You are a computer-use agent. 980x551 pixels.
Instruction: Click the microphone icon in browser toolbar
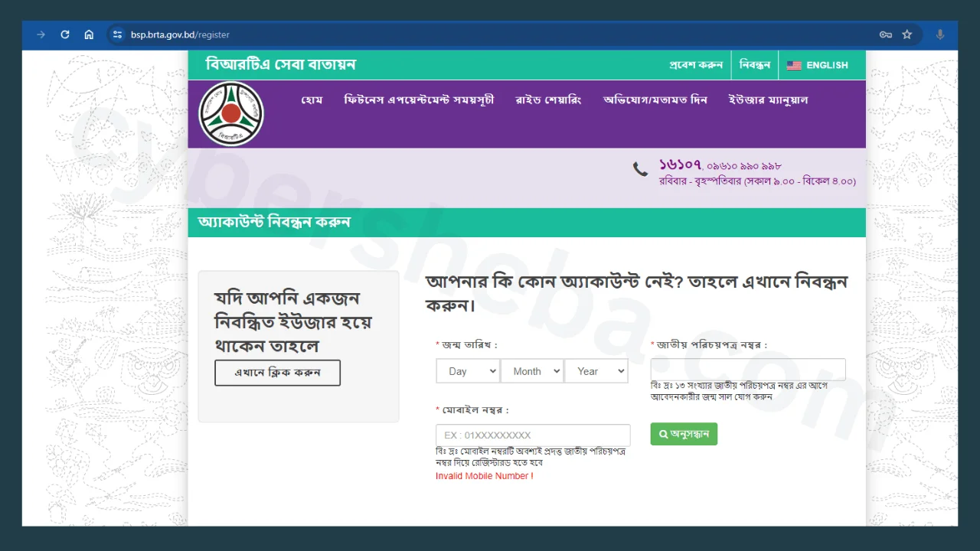click(940, 34)
